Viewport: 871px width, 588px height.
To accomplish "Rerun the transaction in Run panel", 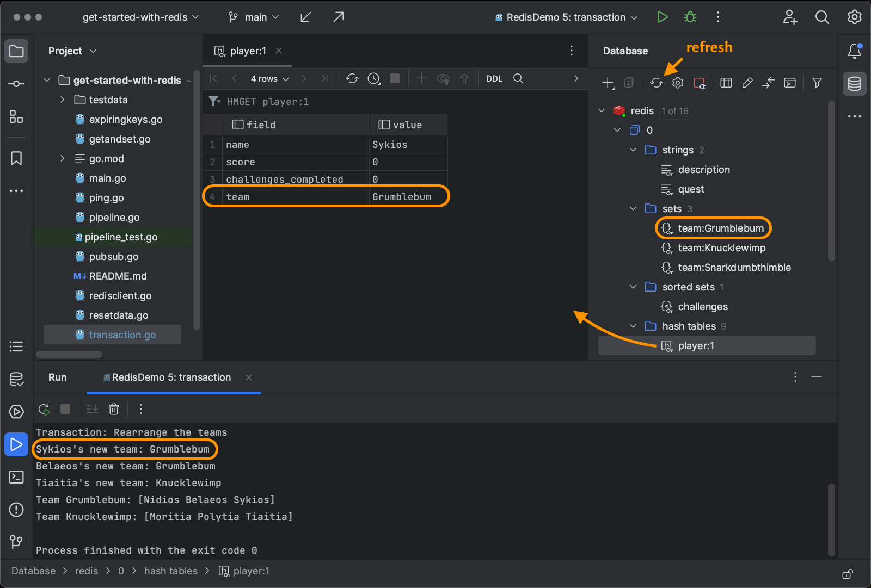I will [44, 409].
